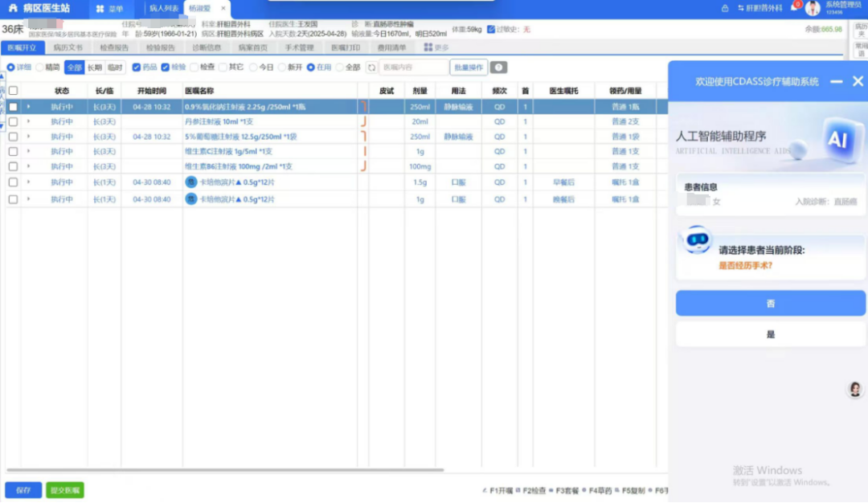The width and height of the screenshot is (868, 503).
Task: Click the green 提交医嘱 button
Action: [x=64, y=490]
